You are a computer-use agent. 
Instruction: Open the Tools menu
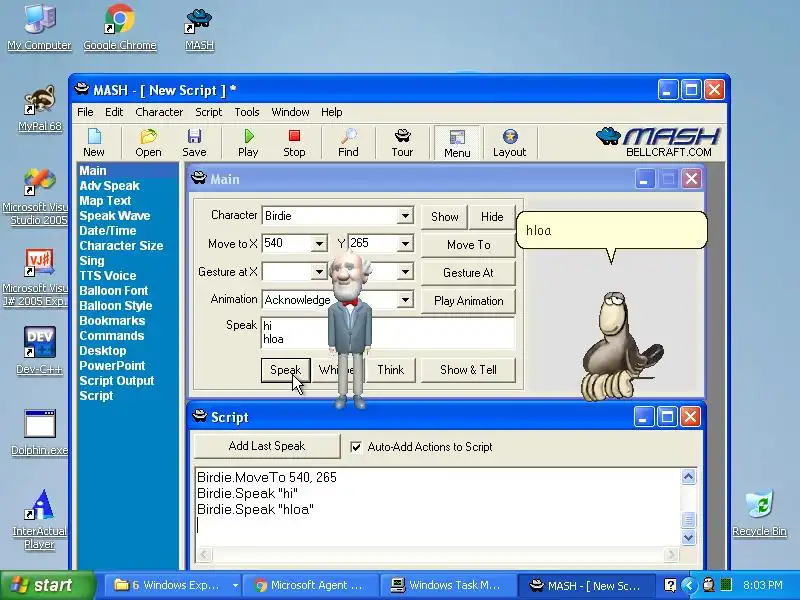(247, 112)
